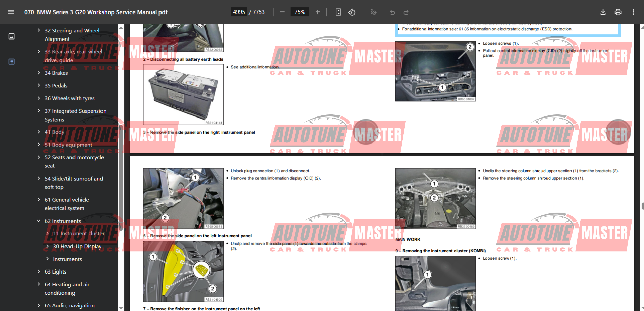Select the page number field
644x311 pixels.
tap(239, 12)
